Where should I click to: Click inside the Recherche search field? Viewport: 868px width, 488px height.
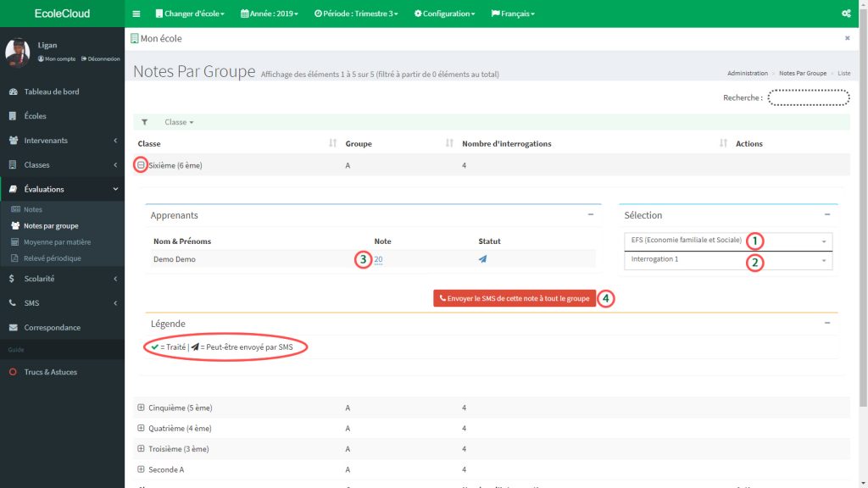pos(808,97)
